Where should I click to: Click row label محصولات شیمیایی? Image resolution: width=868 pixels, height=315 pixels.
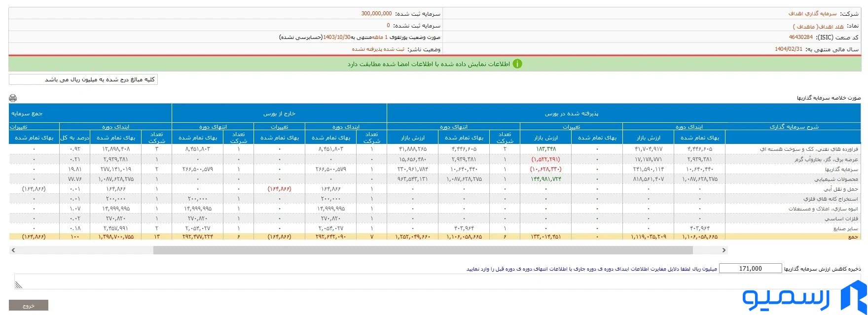836,179
